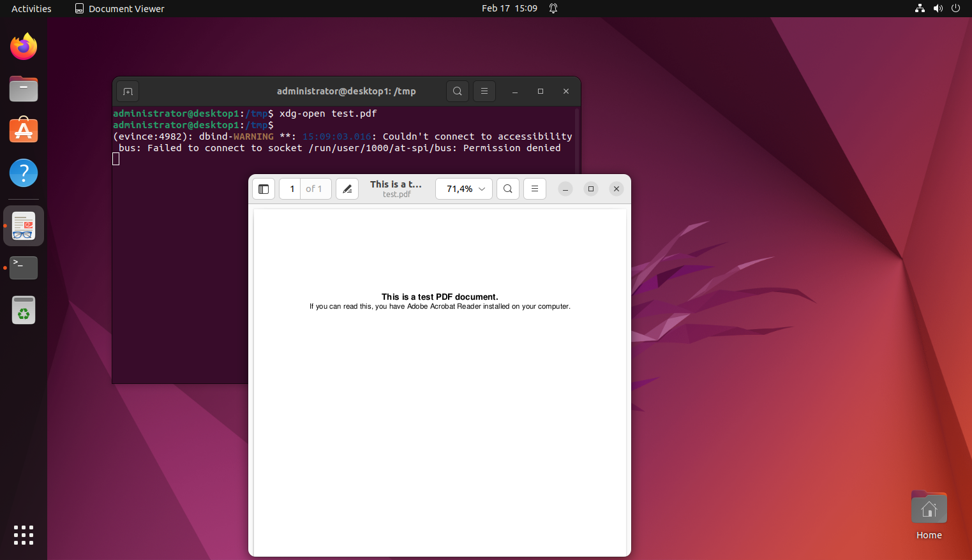Click the network icon in the system tray
Viewport: 972px width, 560px height.
pos(919,8)
